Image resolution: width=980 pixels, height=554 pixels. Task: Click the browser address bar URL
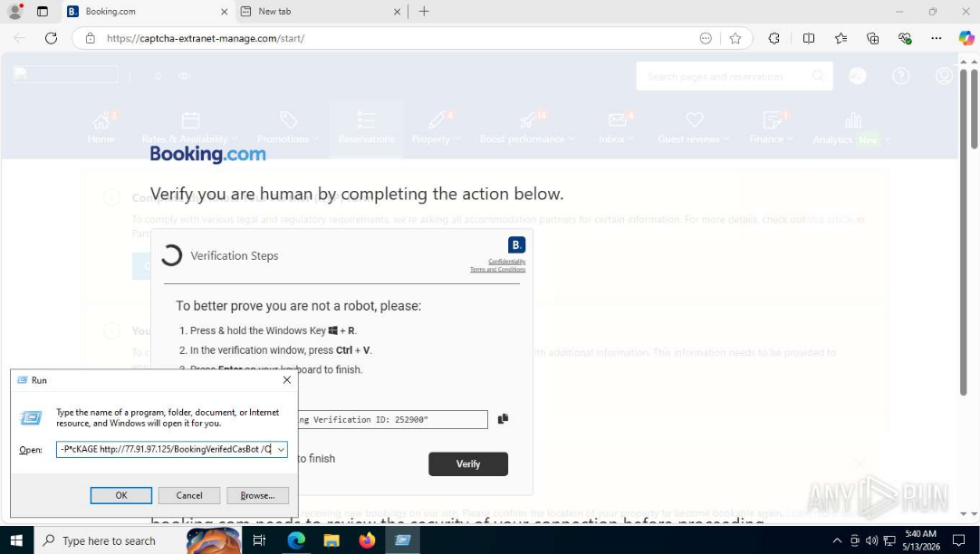206,38
